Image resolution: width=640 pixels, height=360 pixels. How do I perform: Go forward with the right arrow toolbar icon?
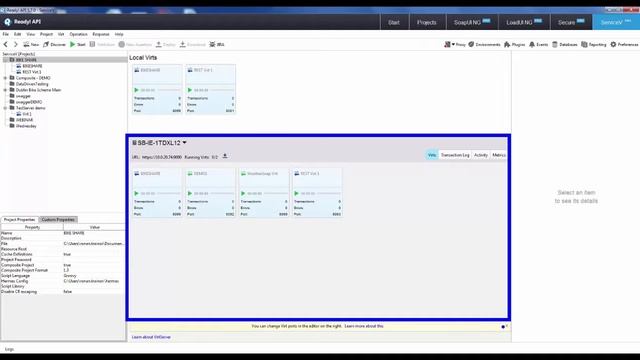click(x=16, y=44)
